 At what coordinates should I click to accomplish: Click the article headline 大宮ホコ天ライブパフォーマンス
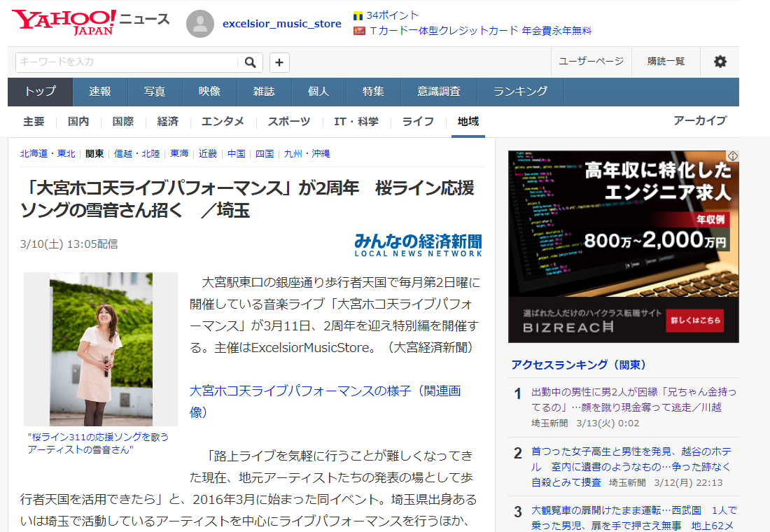[x=248, y=199]
